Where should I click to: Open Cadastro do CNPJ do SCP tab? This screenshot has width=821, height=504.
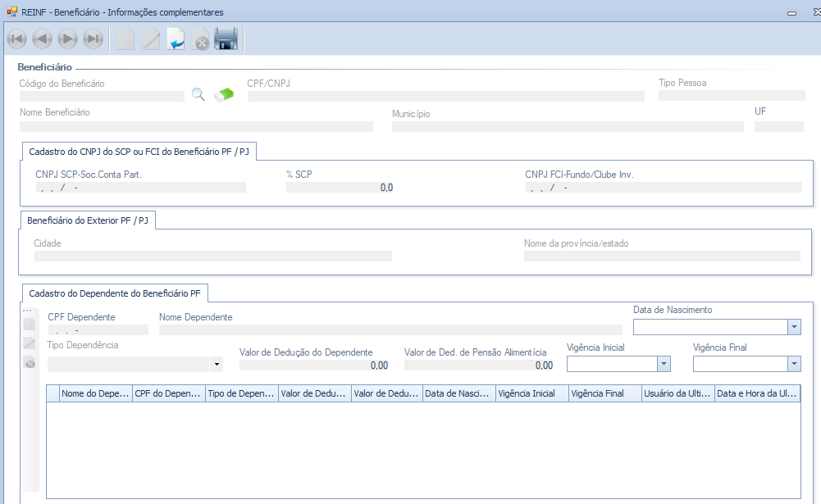(139, 152)
